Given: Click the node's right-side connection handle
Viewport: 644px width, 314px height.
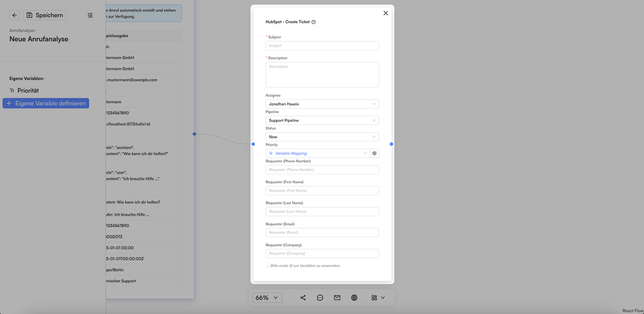Looking at the screenshot, I should pos(391,144).
